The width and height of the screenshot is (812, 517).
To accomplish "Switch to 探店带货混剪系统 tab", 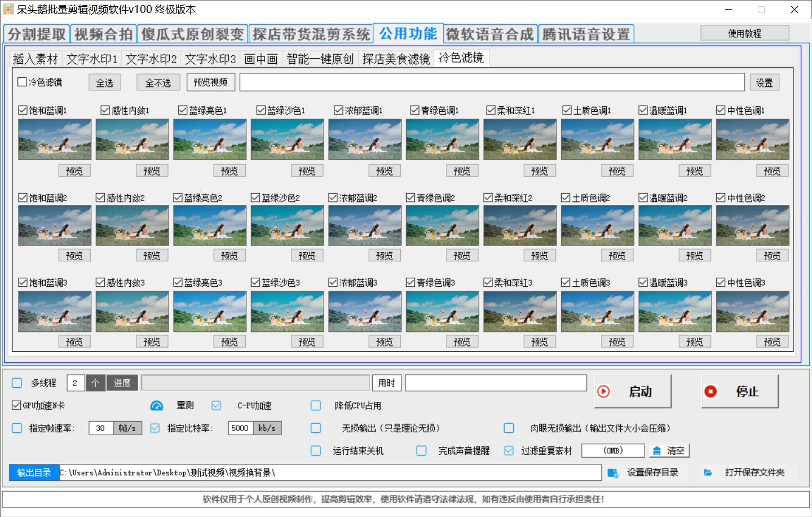I will (x=311, y=34).
